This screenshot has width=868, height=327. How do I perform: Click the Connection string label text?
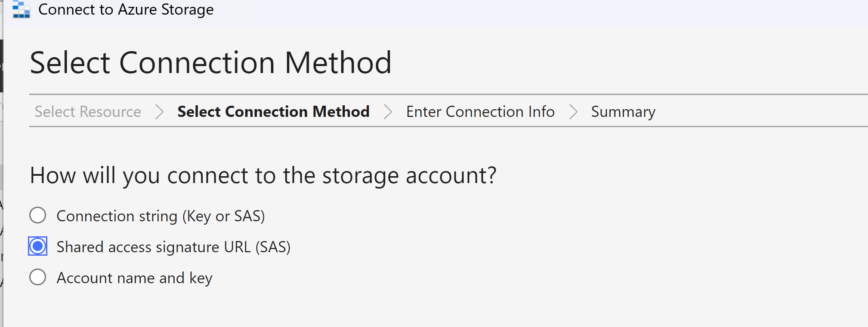point(161,215)
